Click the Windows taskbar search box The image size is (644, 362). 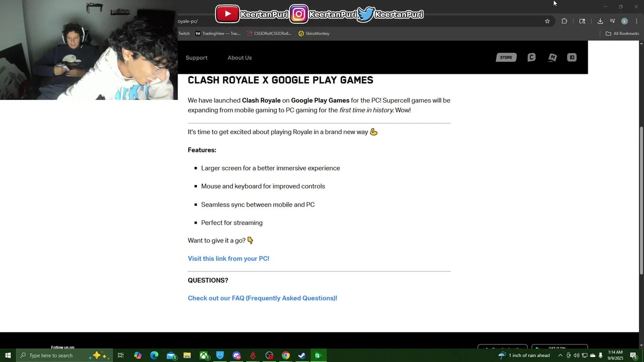[x=63, y=355]
